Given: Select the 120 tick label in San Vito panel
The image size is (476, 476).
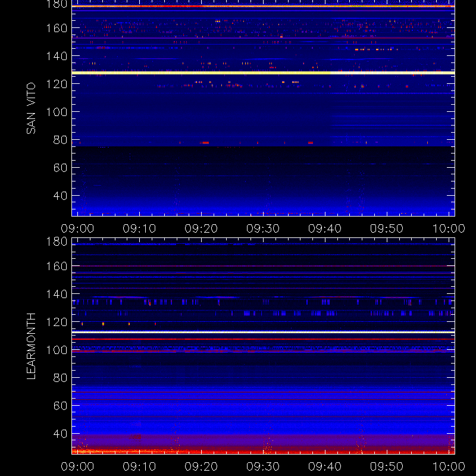Looking at the screenshot, I should tap(57, 84).
